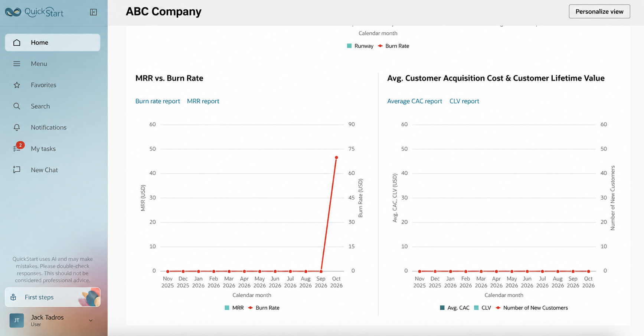Open the MRR report link
644x336 pixels.
click(203, 101)
